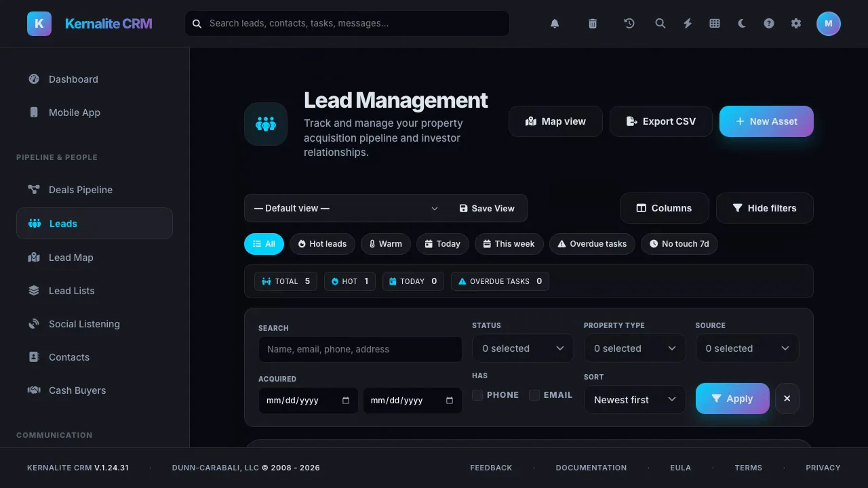Enable the Phone checkbox

(477, 395)
